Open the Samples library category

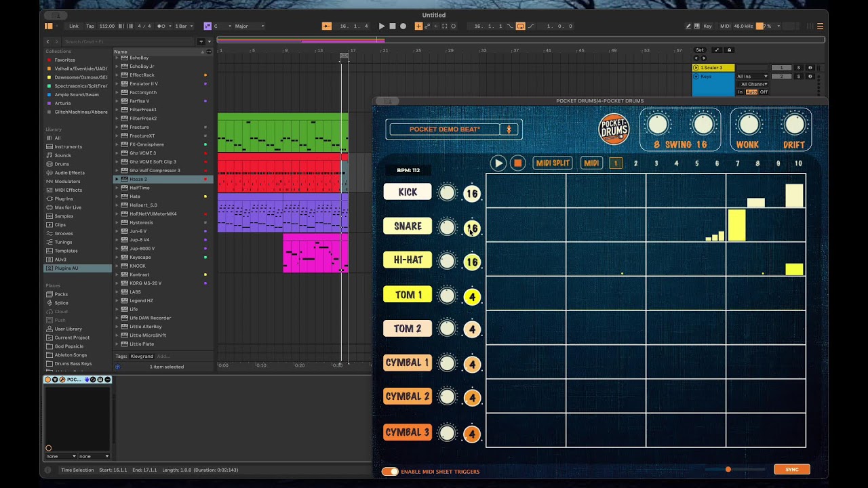tap(63, 216)
